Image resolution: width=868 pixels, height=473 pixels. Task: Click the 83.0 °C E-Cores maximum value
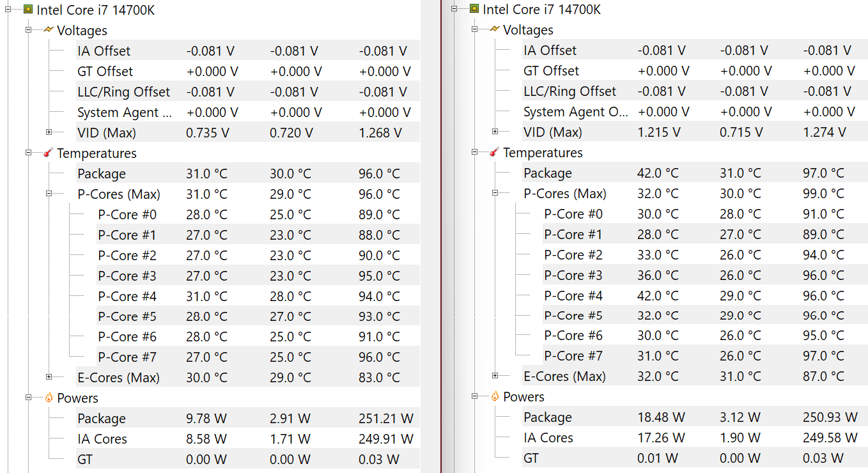point(379,378)
